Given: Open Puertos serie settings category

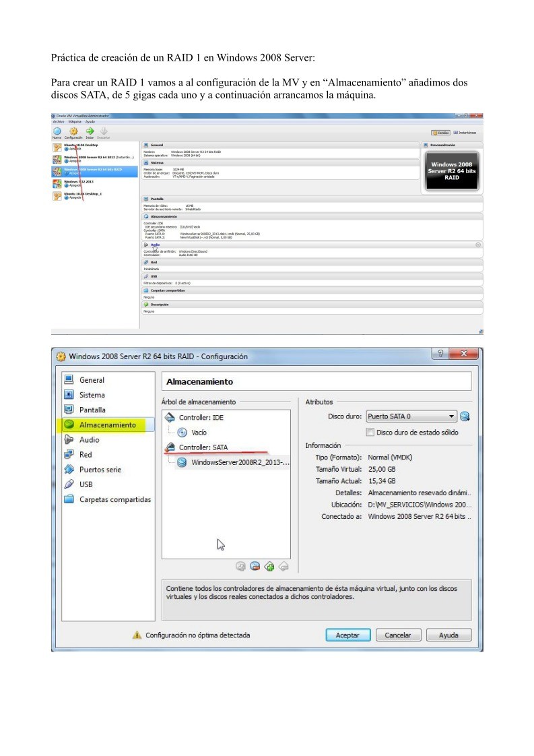Looking at the screenshot, I should [x=100, y=470].
